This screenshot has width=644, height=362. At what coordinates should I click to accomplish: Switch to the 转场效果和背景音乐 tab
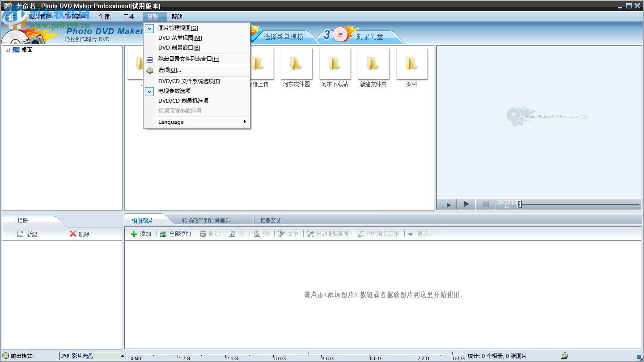(x=207, y=220)
